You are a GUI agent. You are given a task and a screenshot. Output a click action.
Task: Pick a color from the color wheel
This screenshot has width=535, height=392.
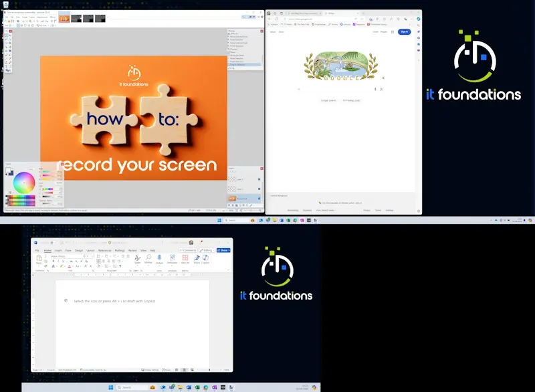point(25,181)
